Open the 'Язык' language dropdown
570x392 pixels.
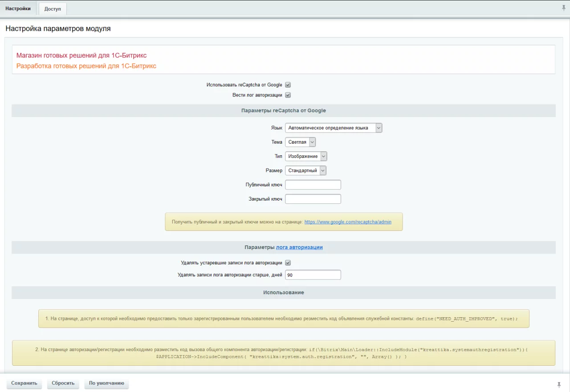[334, 128]
